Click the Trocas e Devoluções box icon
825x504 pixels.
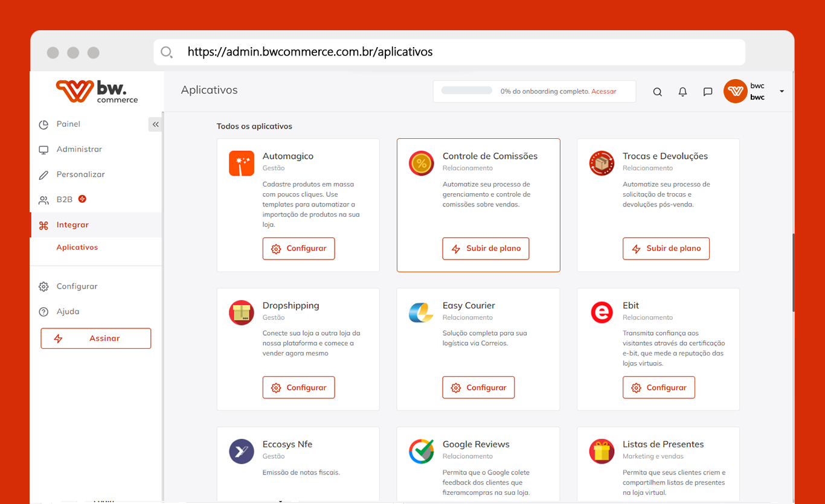point(602,164)
